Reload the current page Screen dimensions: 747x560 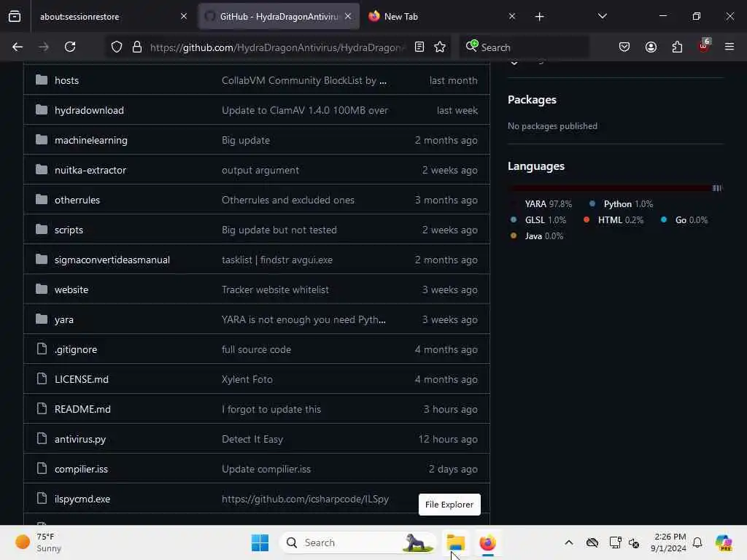(x=70, y=47)
